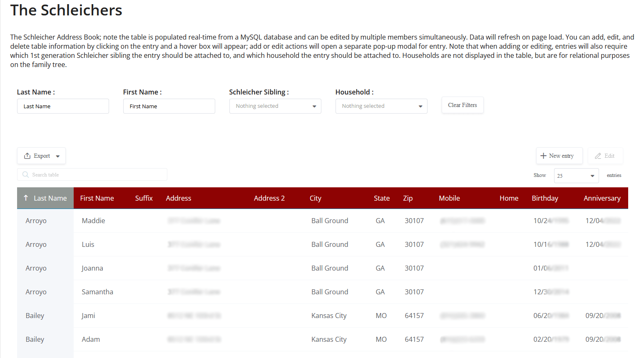This screenshot has height=358, width=644.
Task: Select the Jami Bailey row
Action: (88, 316)
